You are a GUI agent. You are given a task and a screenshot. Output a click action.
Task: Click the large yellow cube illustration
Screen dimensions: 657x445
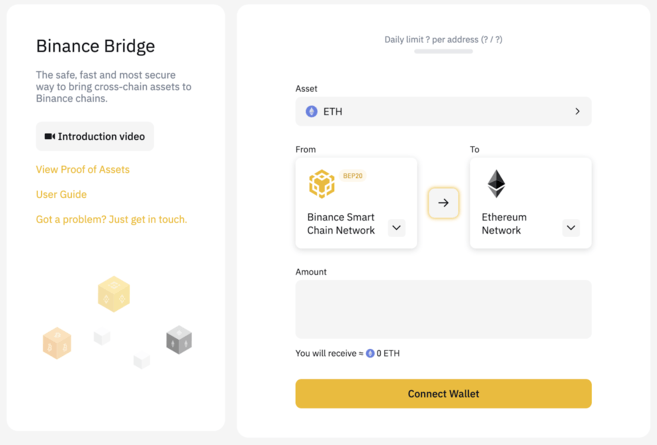(114, 294)
